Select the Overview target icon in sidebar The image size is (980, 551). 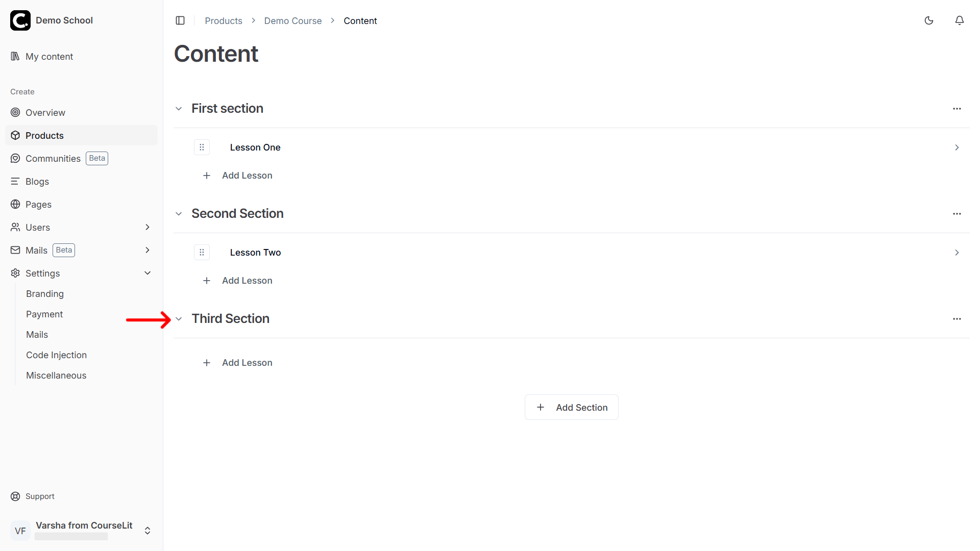[15, 112]
